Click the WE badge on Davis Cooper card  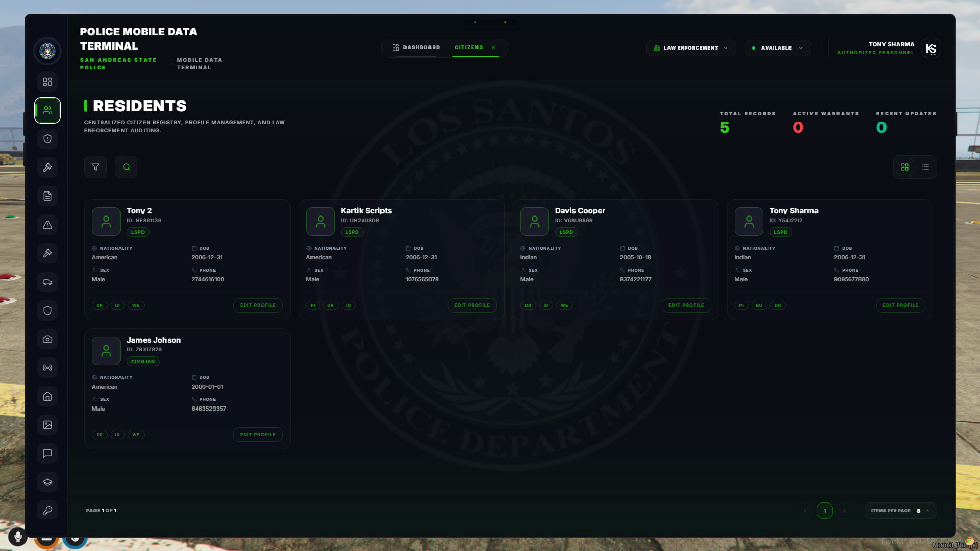(x=564, y=305)
